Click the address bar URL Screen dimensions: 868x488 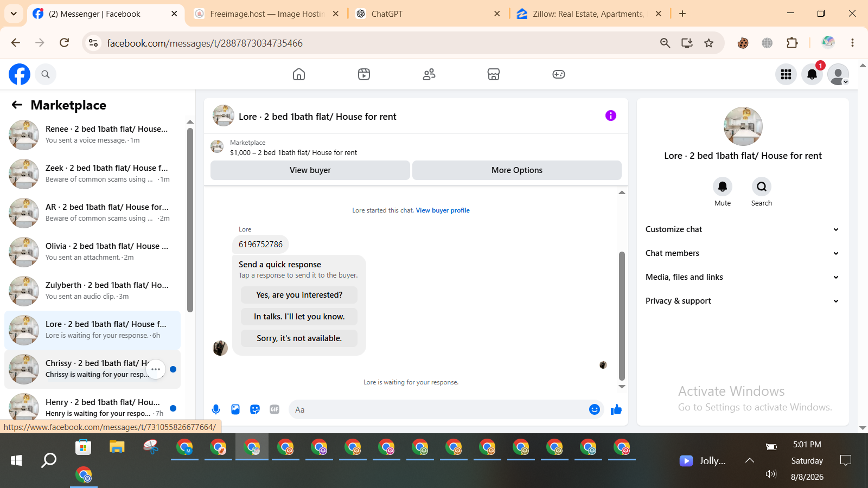(205, 43)
